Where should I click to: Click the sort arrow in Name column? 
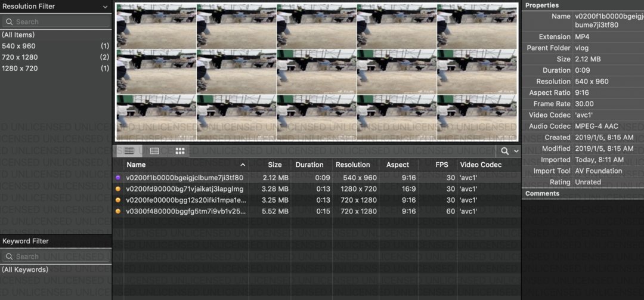[243, 165]
